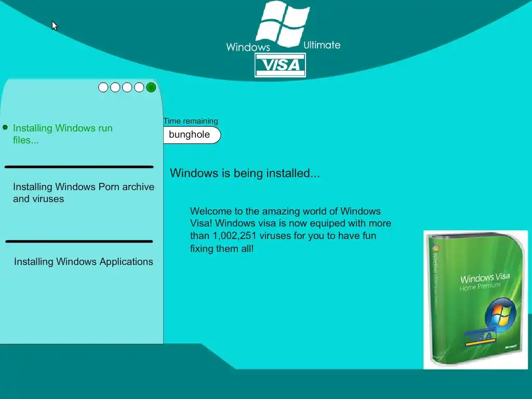Click the 'Ultimate' text near the logo
Image resolution: width=532 pixels, height=399 pixels.
322,45
